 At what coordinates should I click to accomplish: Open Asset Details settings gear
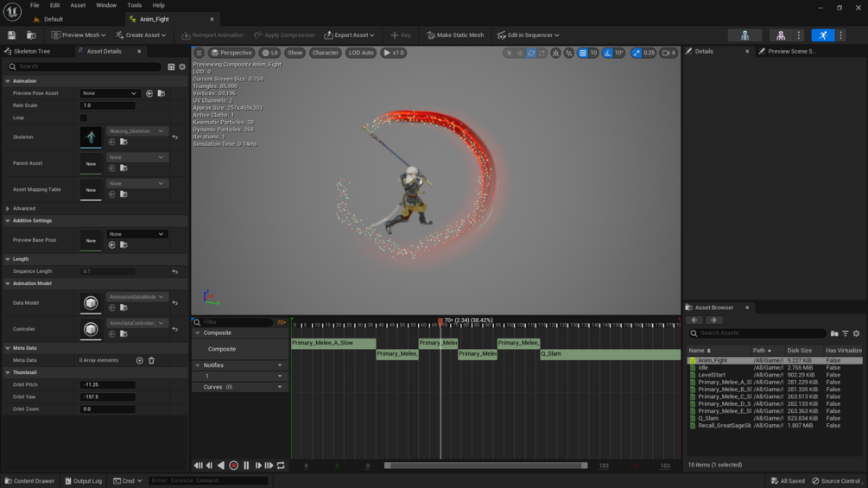182,67
